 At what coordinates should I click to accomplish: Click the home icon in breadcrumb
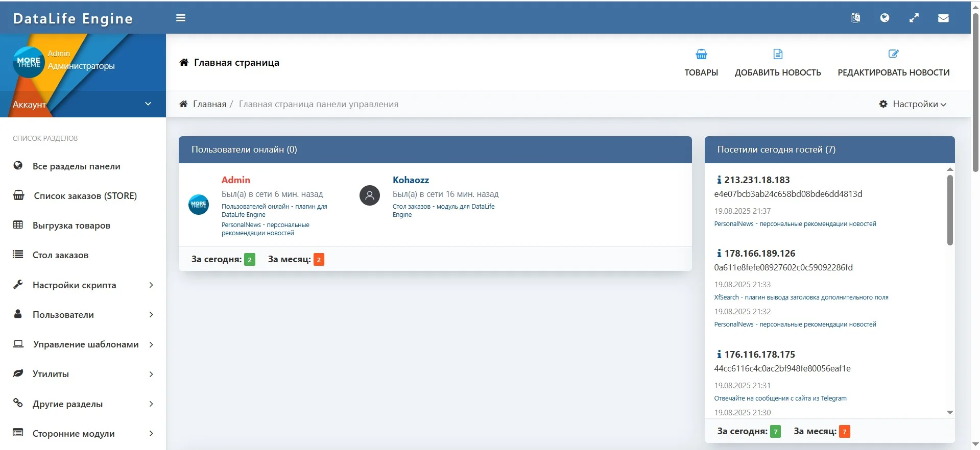[183, 104]
